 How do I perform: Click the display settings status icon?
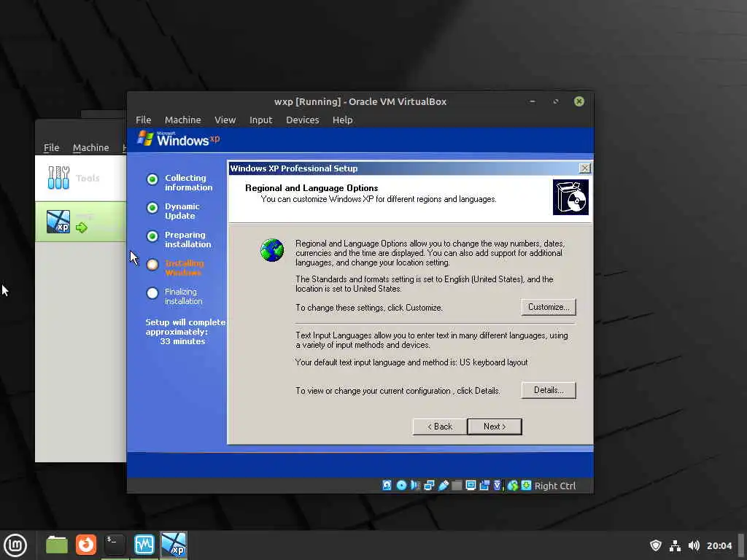(x=471, y=485)
